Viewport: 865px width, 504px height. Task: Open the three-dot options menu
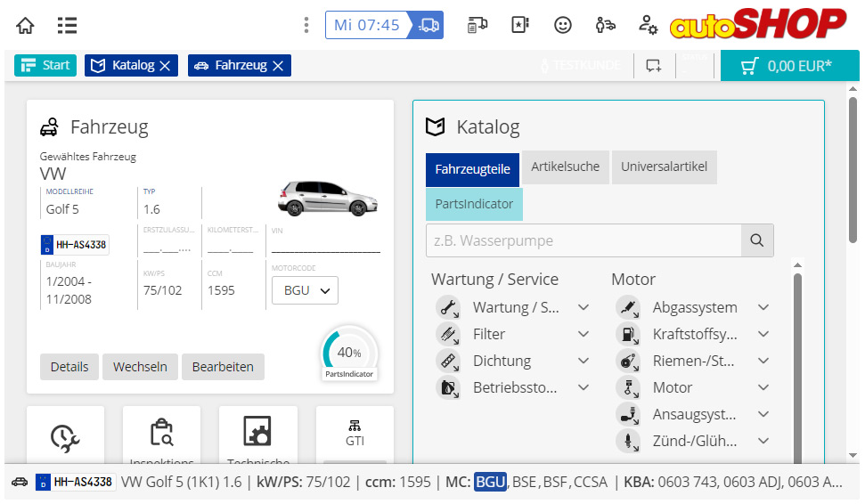pos(306,25)
